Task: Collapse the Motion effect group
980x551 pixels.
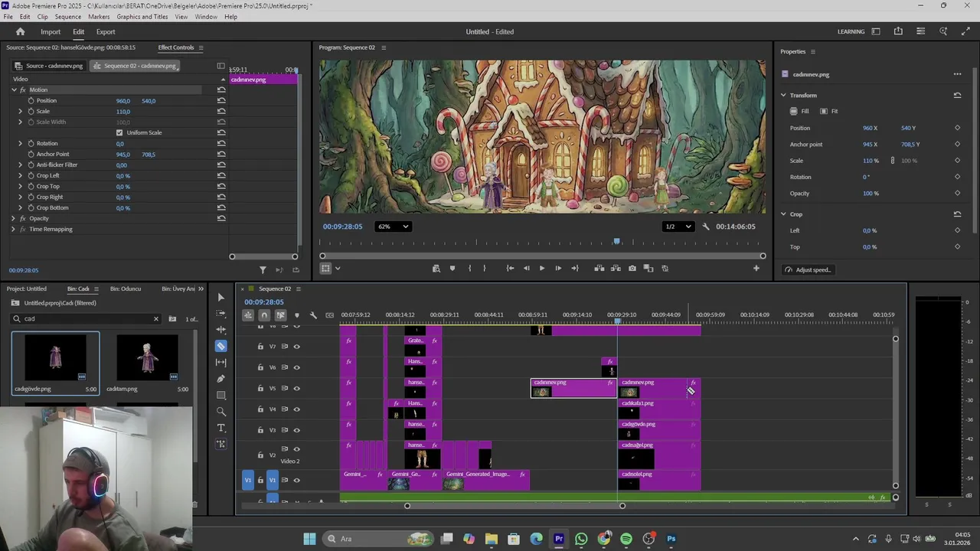Action: click(14, 90)
